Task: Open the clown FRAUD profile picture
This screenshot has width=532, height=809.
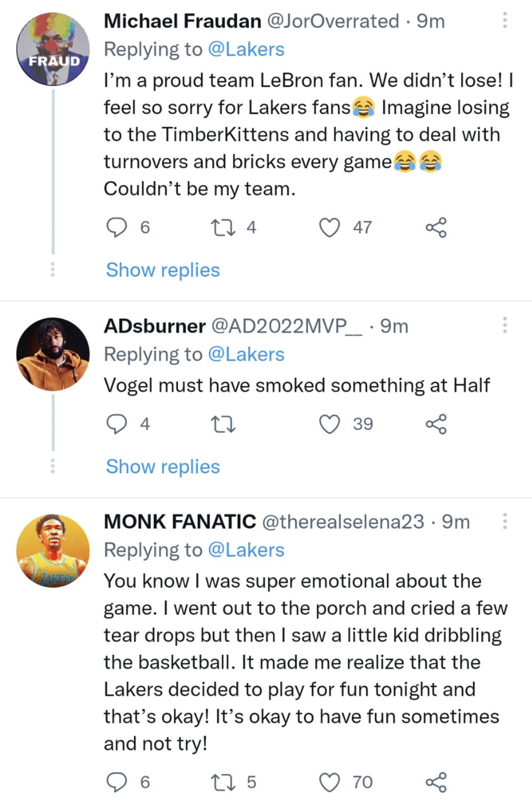Action: pos(53,49)
